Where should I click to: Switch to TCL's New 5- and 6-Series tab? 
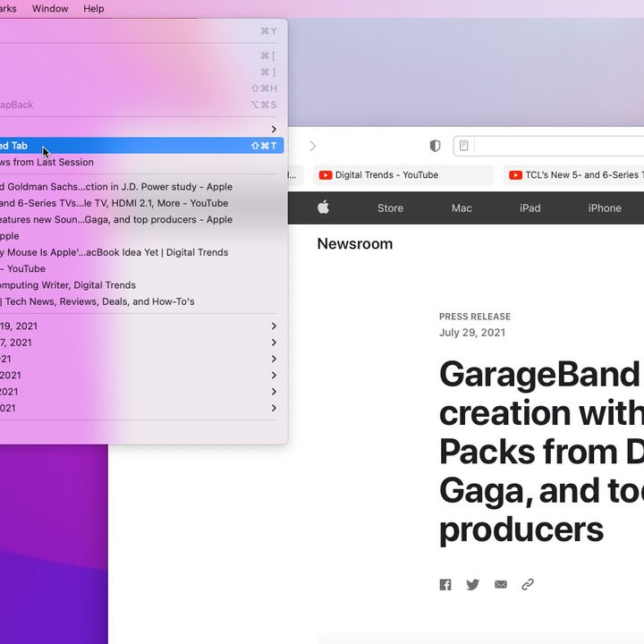coord(573,175)
